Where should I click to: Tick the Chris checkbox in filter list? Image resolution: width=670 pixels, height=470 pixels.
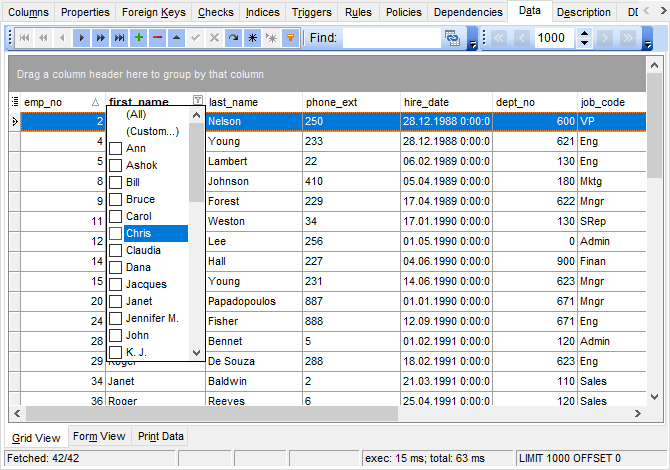point(116,234)
